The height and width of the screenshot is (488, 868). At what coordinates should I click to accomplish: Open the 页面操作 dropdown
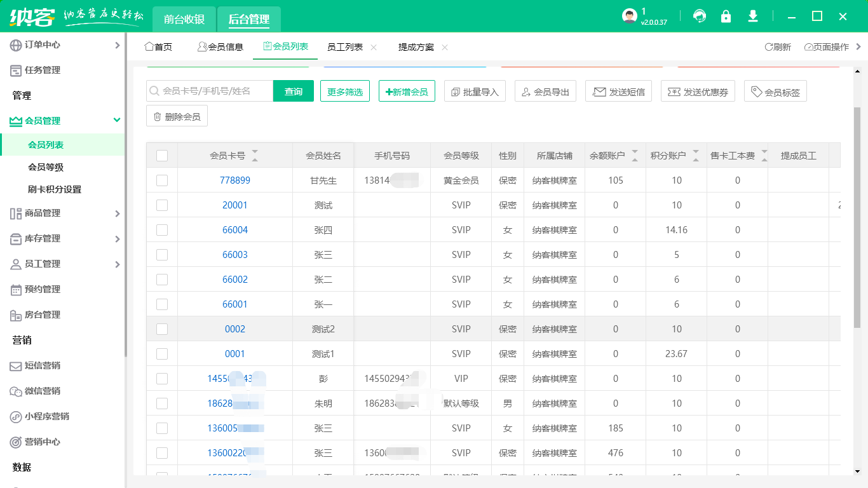tap(827, 47)
